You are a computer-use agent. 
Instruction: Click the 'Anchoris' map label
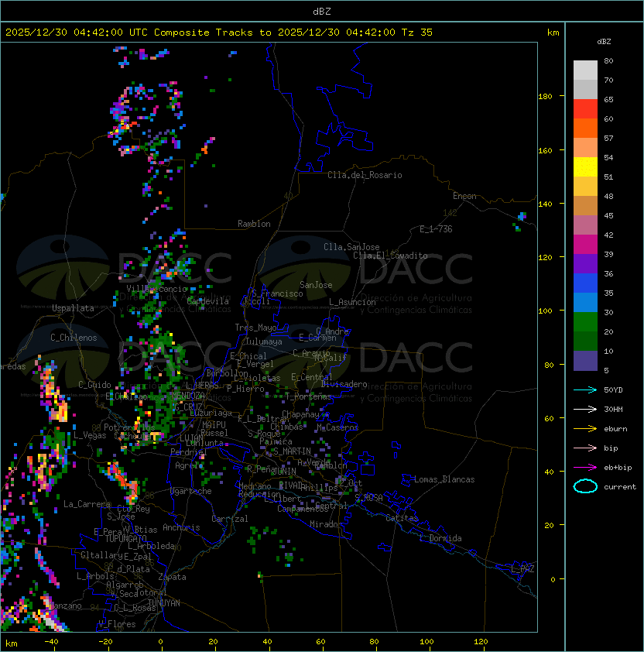[181, 527]
